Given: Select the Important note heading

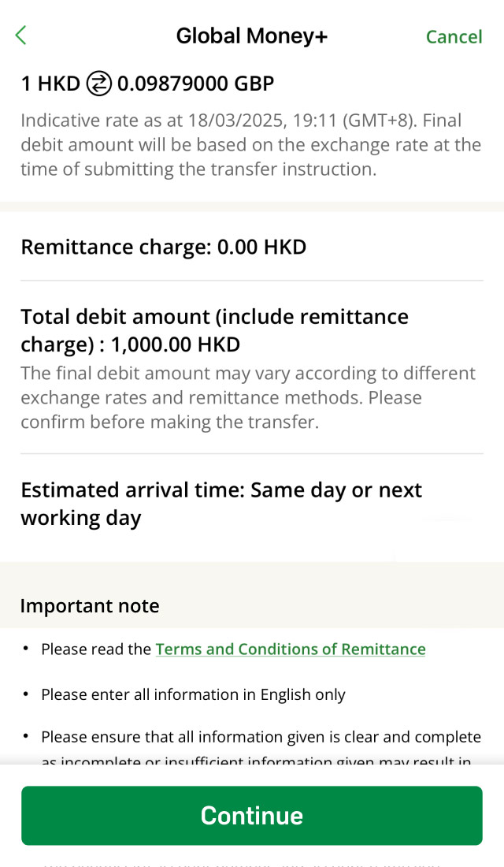Looking at the screenshot, I should [90, 606].
